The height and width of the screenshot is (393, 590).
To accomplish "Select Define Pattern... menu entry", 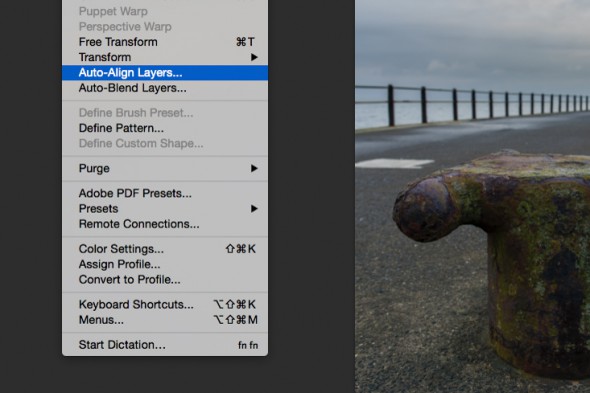I will 165,128.
